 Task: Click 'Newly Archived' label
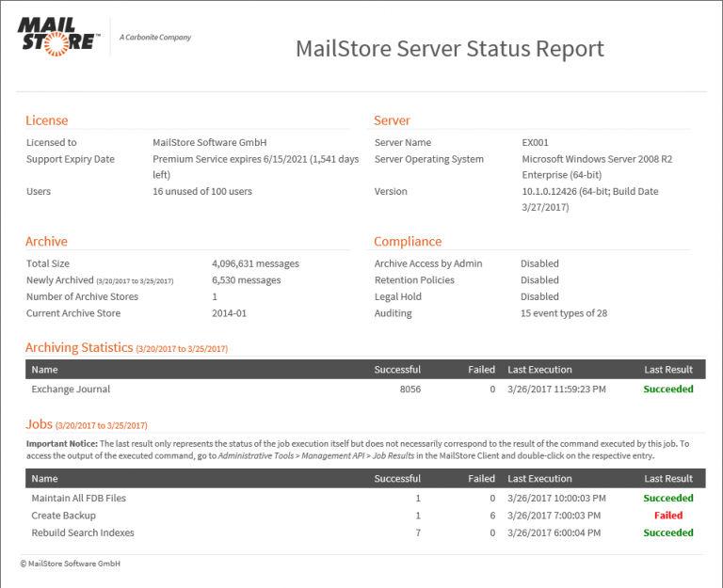[x=60, y=280]
